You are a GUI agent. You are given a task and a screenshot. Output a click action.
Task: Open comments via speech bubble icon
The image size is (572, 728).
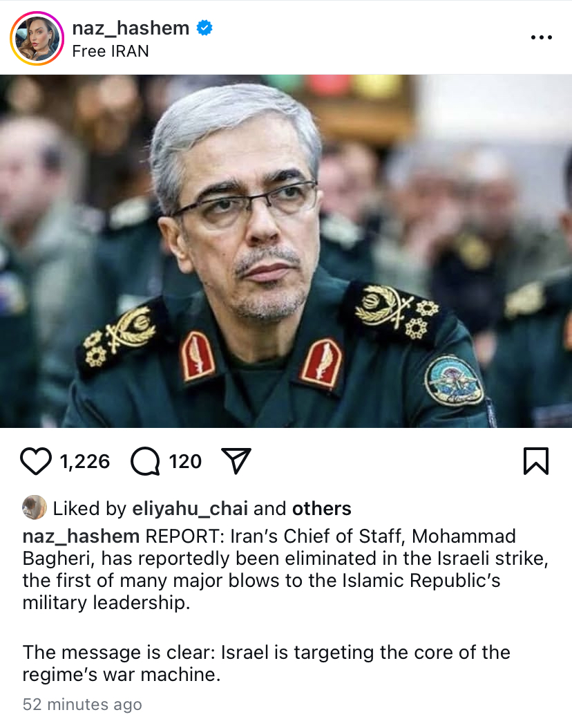(x=145, y=461)
